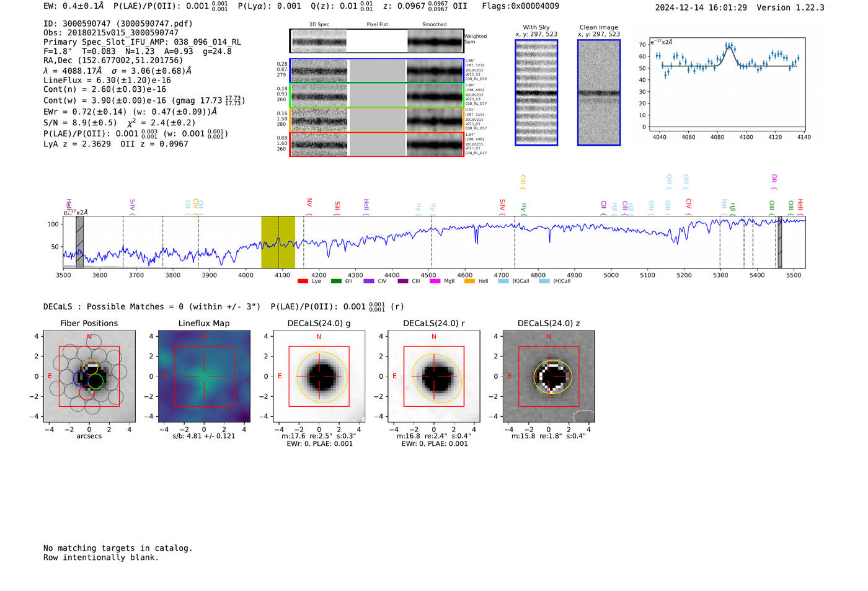
Task: Open the DECaLS(24.0) g cutout
Action: coord(319,376)
